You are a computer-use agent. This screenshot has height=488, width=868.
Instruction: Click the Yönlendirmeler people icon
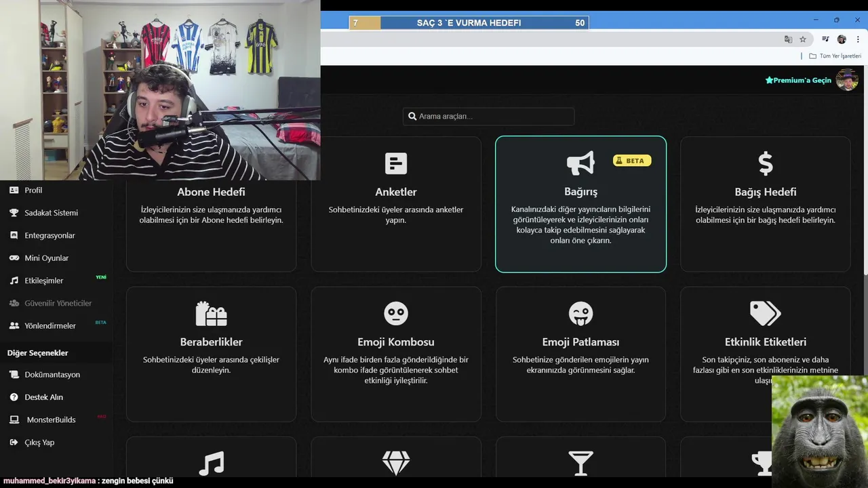coord(14,326)
